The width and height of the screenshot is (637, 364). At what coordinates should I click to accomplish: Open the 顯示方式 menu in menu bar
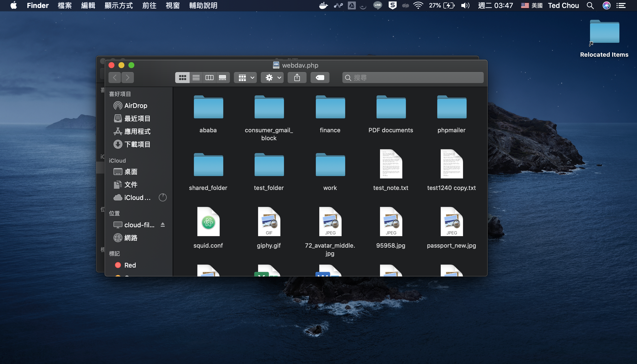[119, 5]
